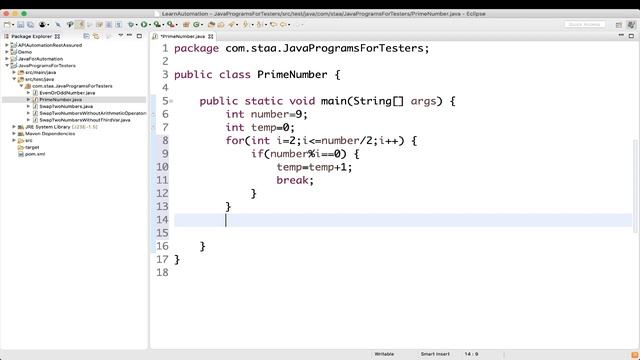Select the target folder
This screenshot has height=360, width=640.
(32, 147)
